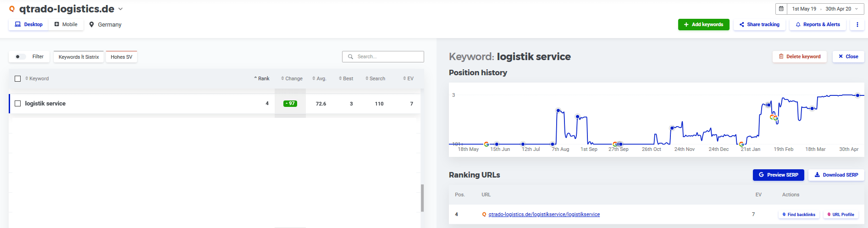The image size is (868, 228).
Task: Click the Delete keyword button
Action: coord(800,56)
